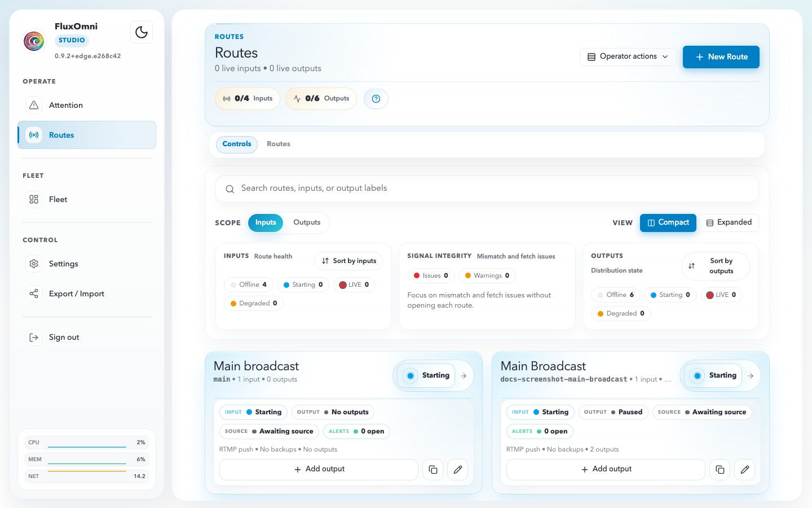
Task: Toggle dark mode with the moon icon
Action: coord(142,32)
